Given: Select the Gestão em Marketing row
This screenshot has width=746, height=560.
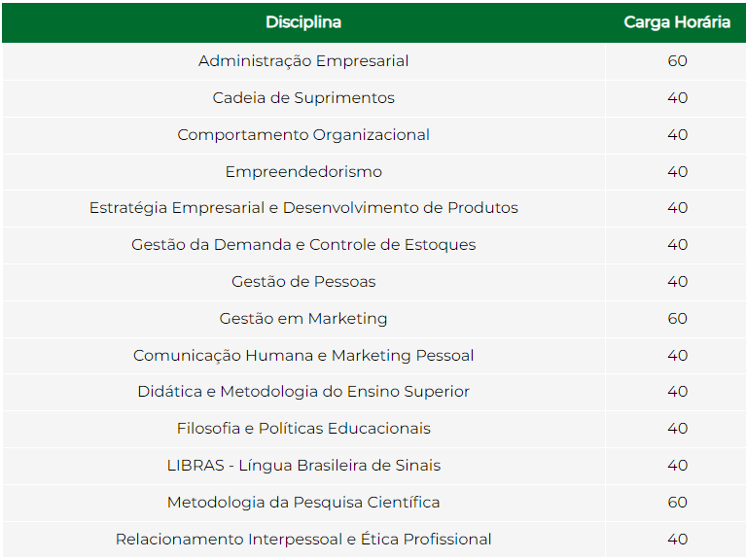Looking at the screenshot, I should coord(373,319).
